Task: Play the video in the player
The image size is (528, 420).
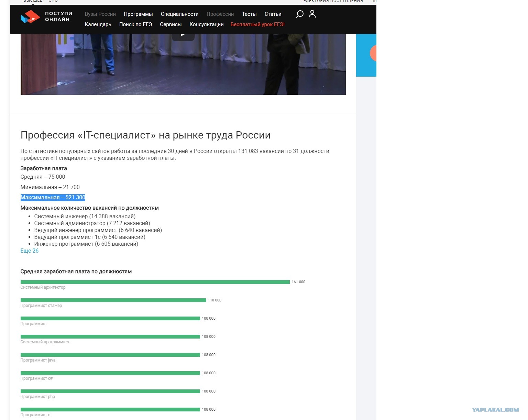Action: 183,35
